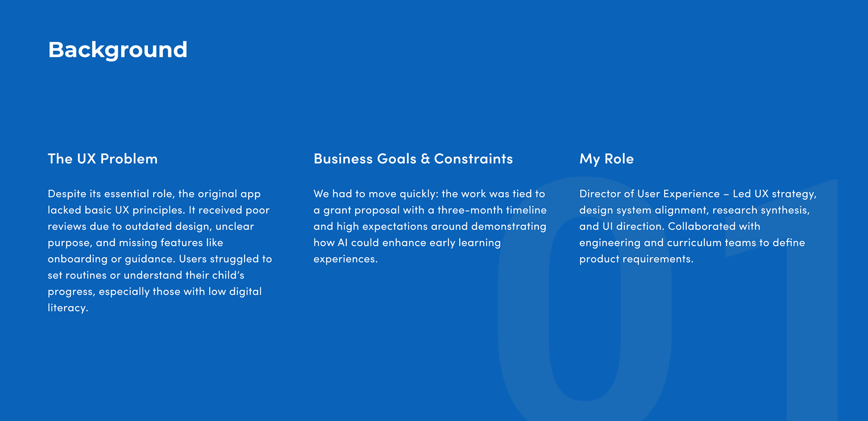
Task: Click line mentioning 'three-month timeline'
Action: pos(429,210)
